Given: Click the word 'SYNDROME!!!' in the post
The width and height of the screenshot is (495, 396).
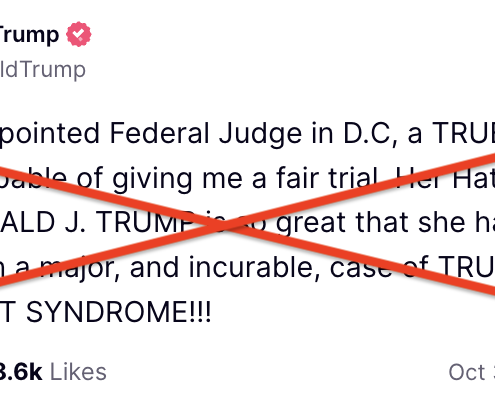Looking at the screenshot, I should pyautogui.click(x=118, y=312).
